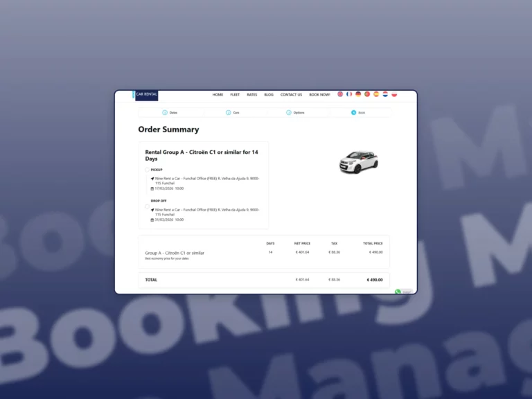Click the drop off date 31/03/2026 10:00

(x=169, y=220)
